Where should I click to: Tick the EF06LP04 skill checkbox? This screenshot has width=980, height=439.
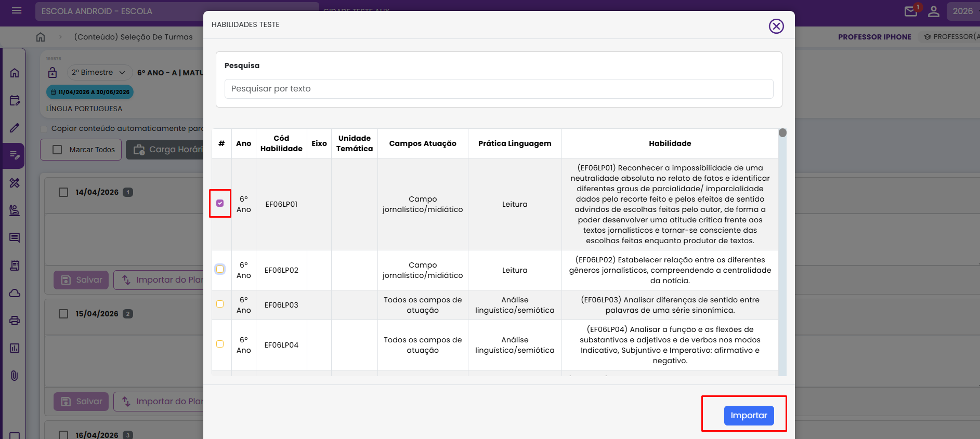click(220, 344)
